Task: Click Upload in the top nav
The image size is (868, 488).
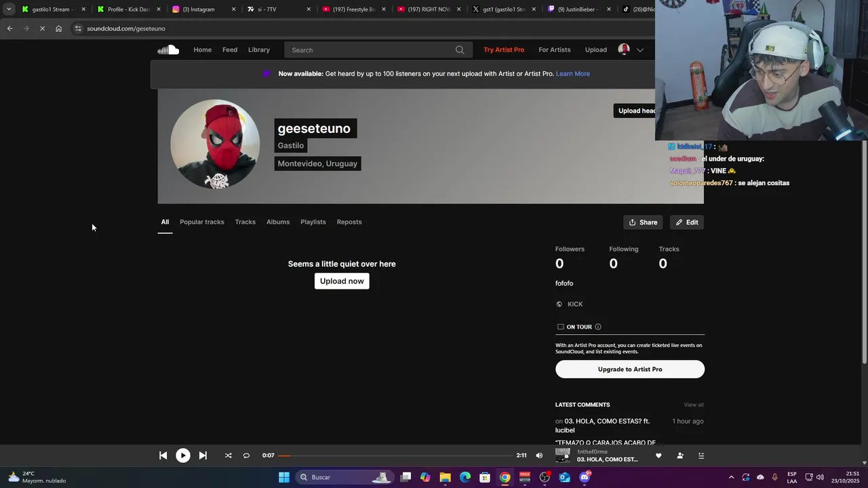Action: tap(596, 49)
